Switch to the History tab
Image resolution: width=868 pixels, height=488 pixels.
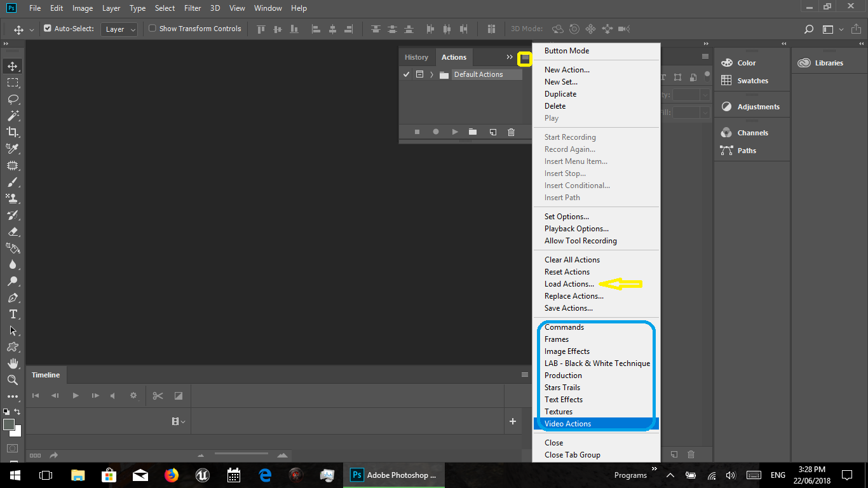coord(417,57)
